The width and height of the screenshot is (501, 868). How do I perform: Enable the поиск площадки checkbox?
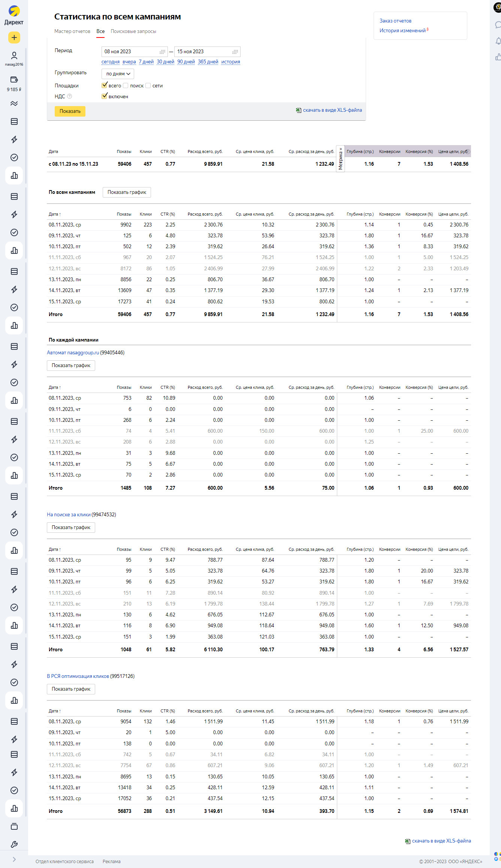pyautogui.click(x=126, y=85)
